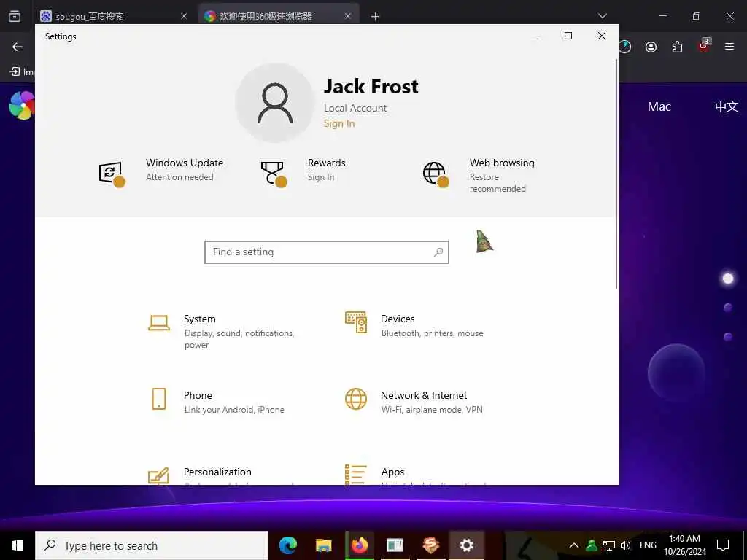
Task: Click the Settings window scrollbar
Action: click(x=616, y=174)
